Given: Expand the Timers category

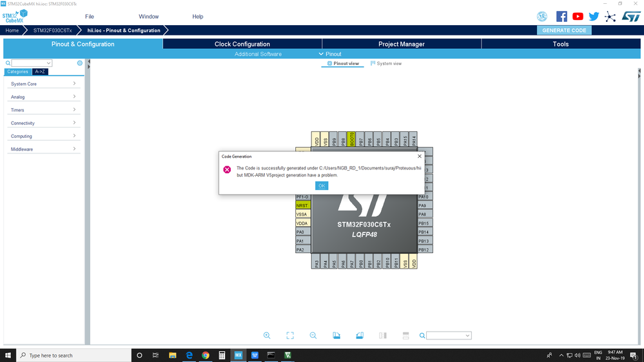Looking at the screenshot, I should 43,110.
